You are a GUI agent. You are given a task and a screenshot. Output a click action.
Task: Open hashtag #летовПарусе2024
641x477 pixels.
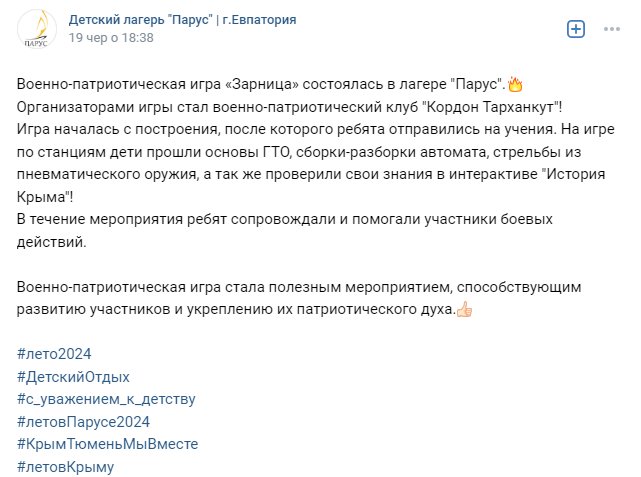tap(83, 421)
